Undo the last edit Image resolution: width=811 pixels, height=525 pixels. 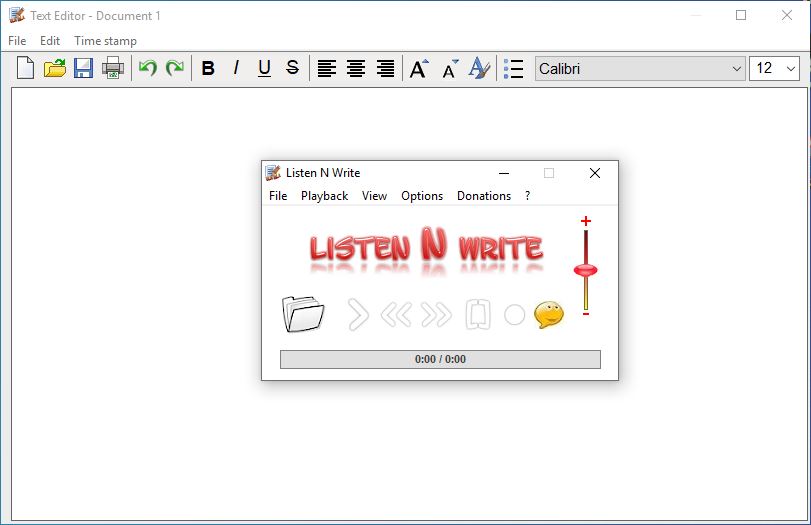(147, 68)
